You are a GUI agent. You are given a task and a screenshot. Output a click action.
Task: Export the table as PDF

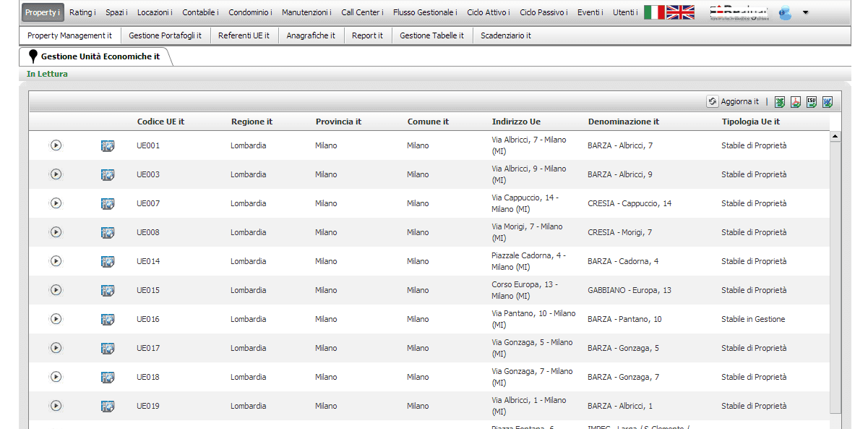(x=796, y=102)
